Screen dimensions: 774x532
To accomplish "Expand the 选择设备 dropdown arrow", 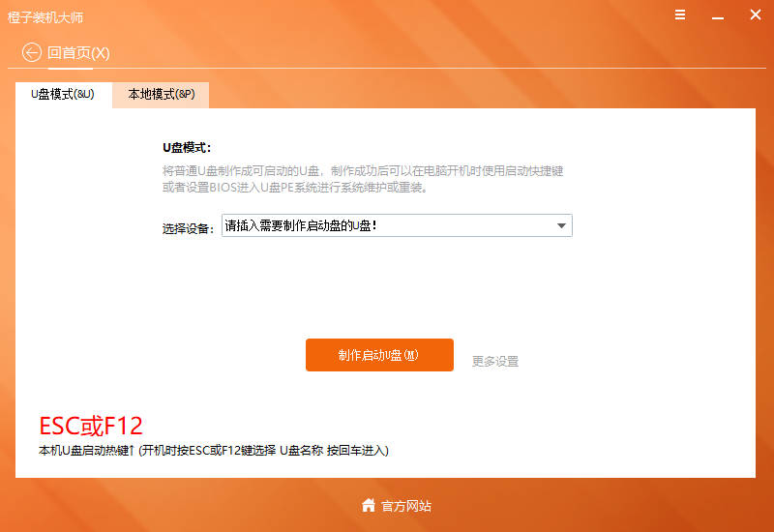I will (x=561, y=225).
